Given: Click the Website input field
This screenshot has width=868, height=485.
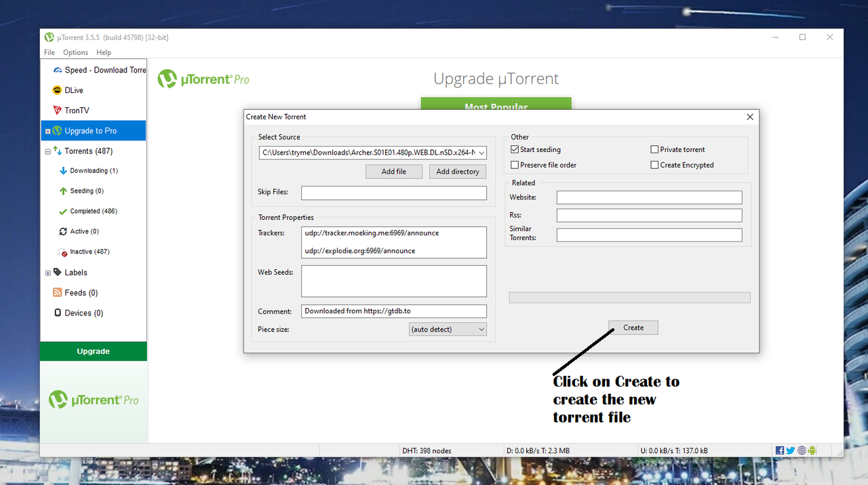Looking at the screenshot, I should pos(650,197).
